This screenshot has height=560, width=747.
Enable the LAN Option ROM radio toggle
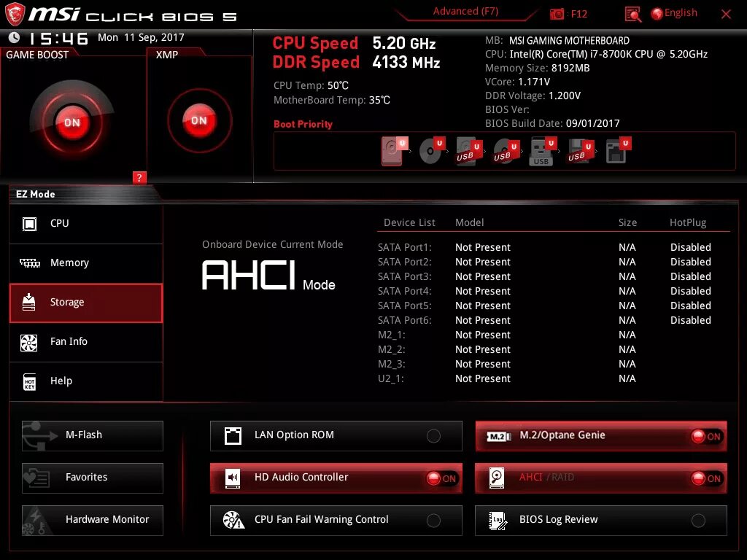click(x=433, y=436)
